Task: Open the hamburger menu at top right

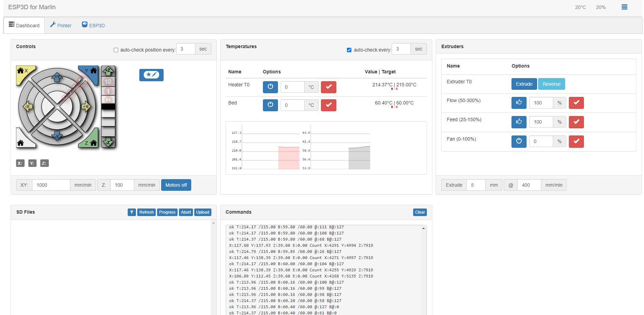Action: click(624, 7)
